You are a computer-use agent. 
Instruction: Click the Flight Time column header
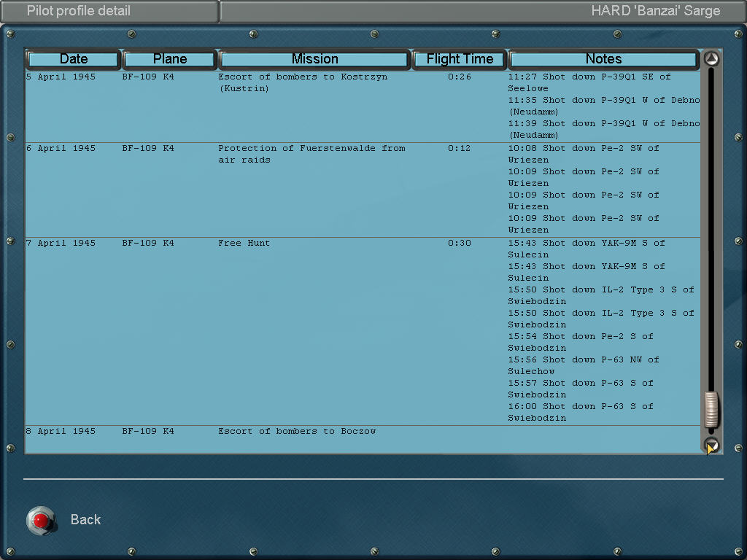pos(460,59)
